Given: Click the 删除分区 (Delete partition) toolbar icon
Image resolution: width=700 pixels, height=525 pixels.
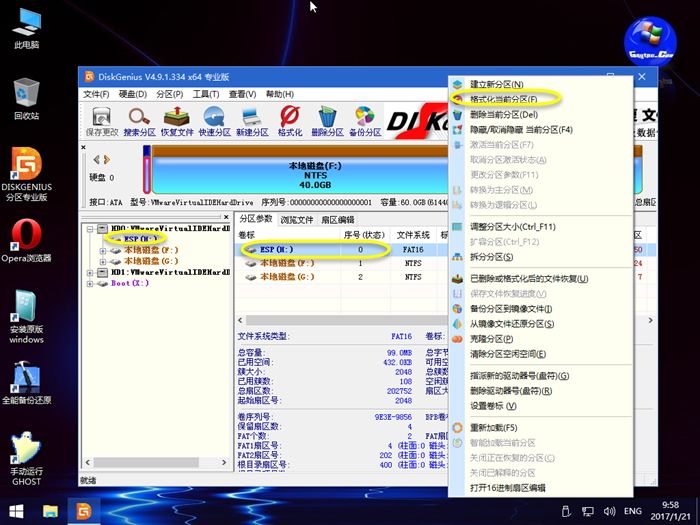Looking at the screenshot, I should [327, 120].
